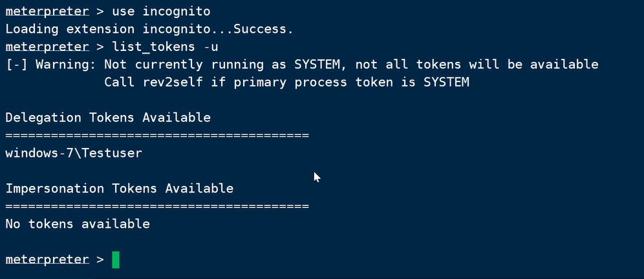This screenshot has width=644, height=279.
Task: Click the "Delegation Tokens Available" heading
Action: (x=108, y=118)
